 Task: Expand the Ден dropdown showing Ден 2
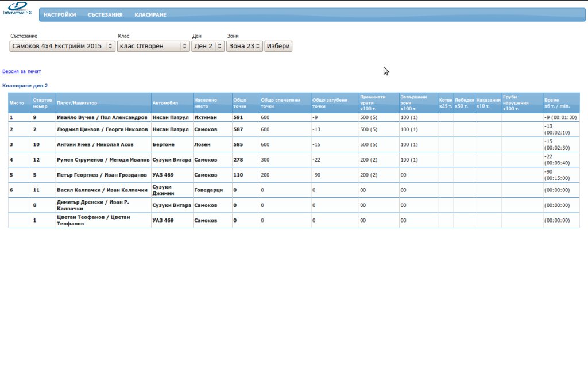[208, 46]
